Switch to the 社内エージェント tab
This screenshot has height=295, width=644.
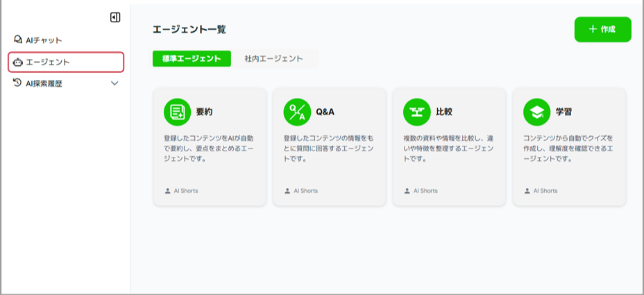click(273, 59)
